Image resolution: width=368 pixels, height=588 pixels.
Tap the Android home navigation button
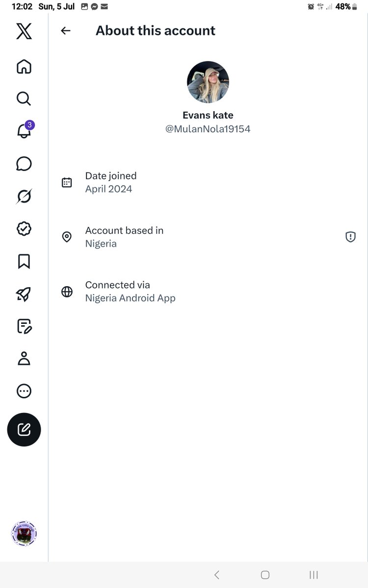pos(265,575)
